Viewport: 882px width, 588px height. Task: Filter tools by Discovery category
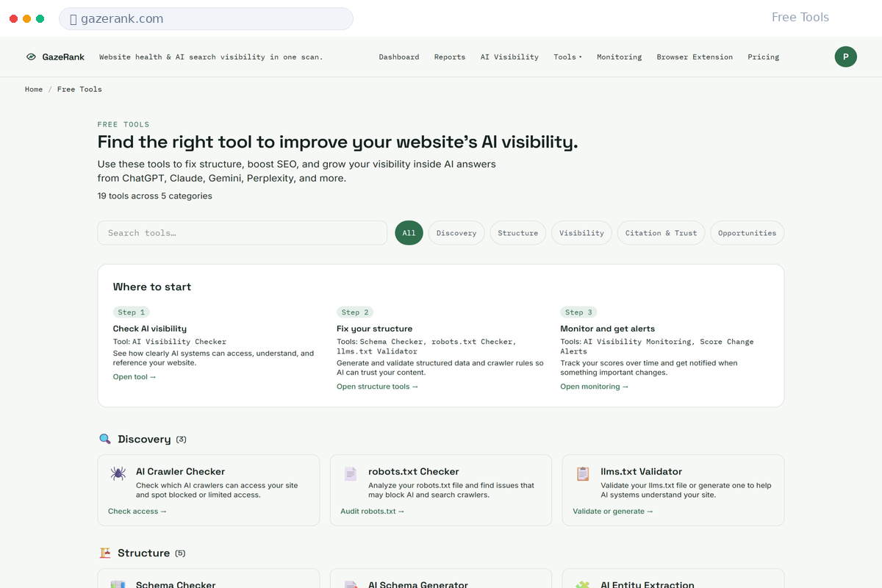(456, 233)
